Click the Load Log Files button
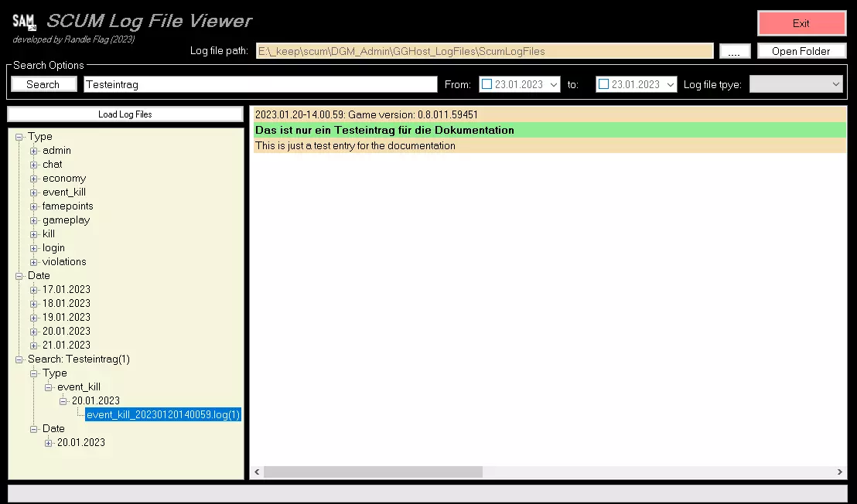Viewport: 857px width, 504px height. pyautogui.click(x=125, y=114)
